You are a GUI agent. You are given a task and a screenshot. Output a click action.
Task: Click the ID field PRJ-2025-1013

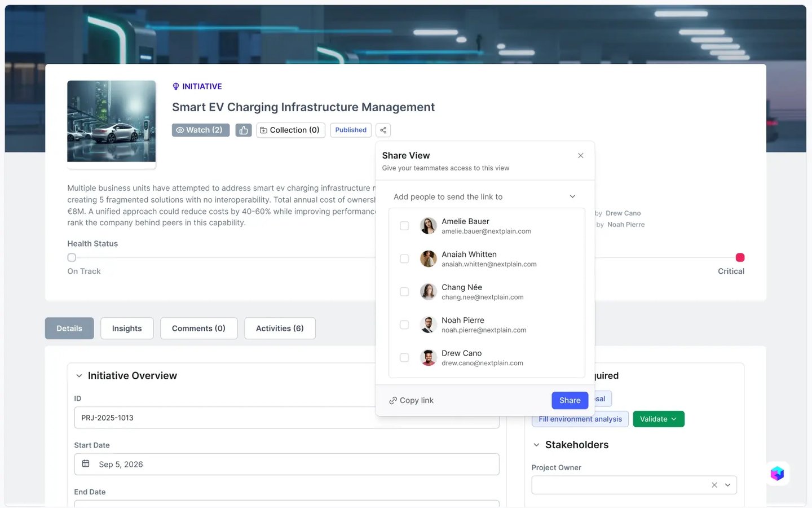point(286,418)
